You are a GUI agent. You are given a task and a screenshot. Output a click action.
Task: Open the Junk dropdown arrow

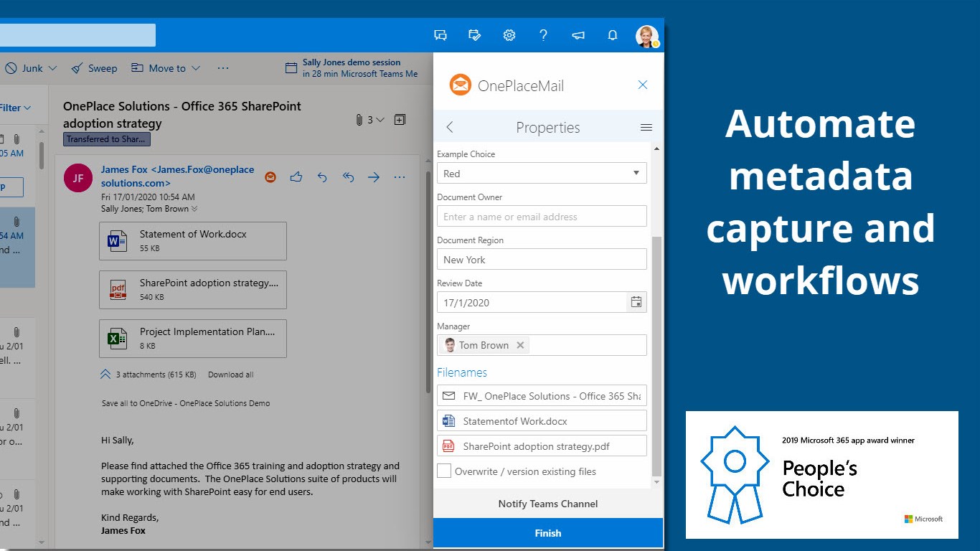pos(52,68)
